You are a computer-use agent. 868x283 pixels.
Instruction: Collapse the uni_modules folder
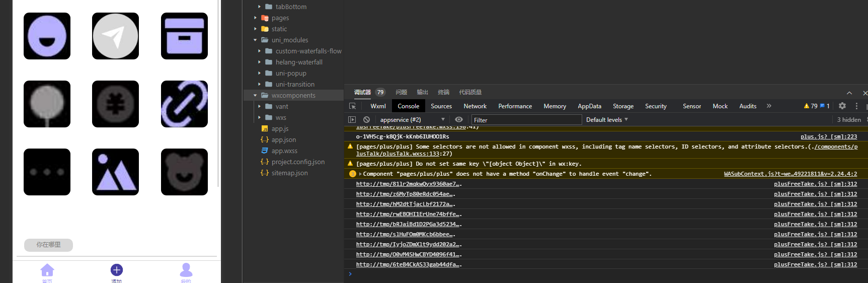click(255, 40)
